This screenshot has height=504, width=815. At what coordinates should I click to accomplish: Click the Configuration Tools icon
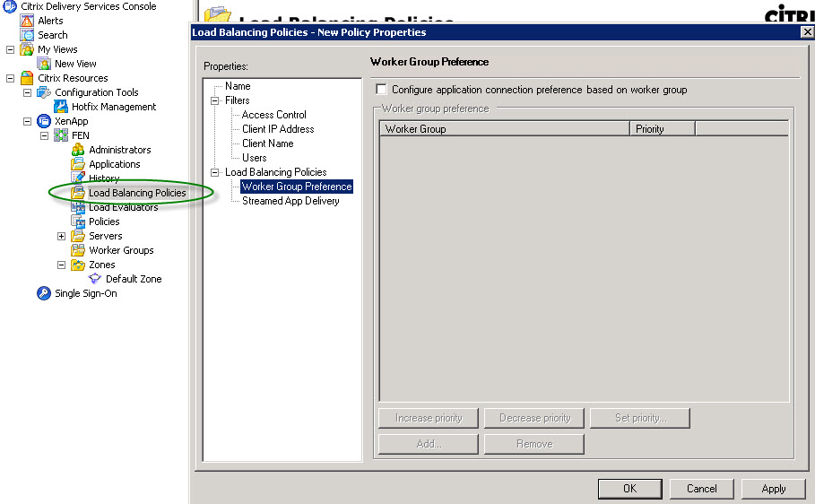tap(44, 92)
